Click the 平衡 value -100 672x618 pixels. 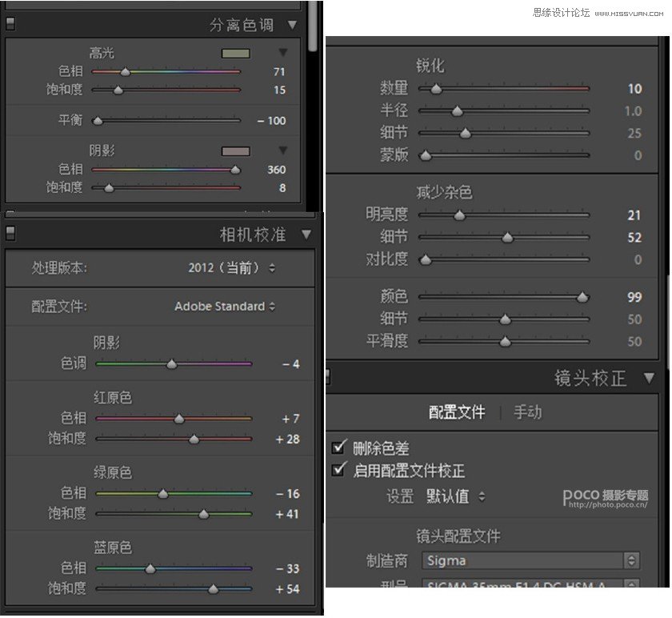272,121
